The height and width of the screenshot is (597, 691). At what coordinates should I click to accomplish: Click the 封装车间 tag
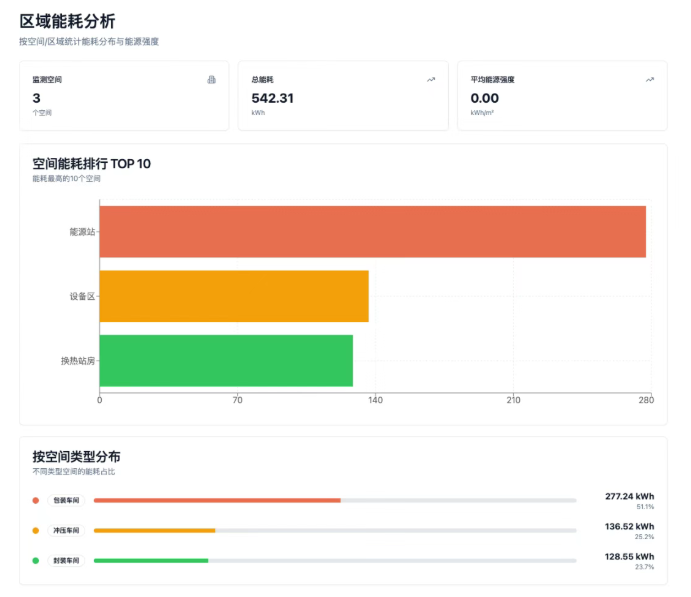click(x=66, y=560)
